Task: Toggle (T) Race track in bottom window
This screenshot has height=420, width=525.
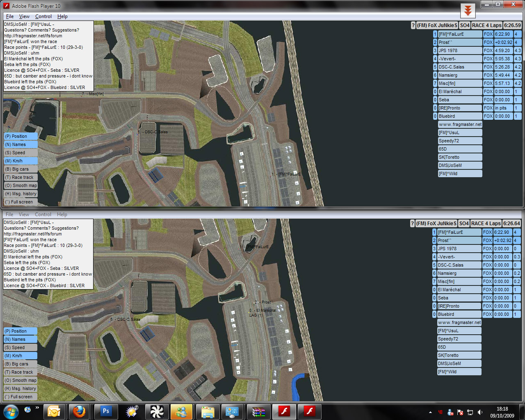Action: (x=20, y=372)
